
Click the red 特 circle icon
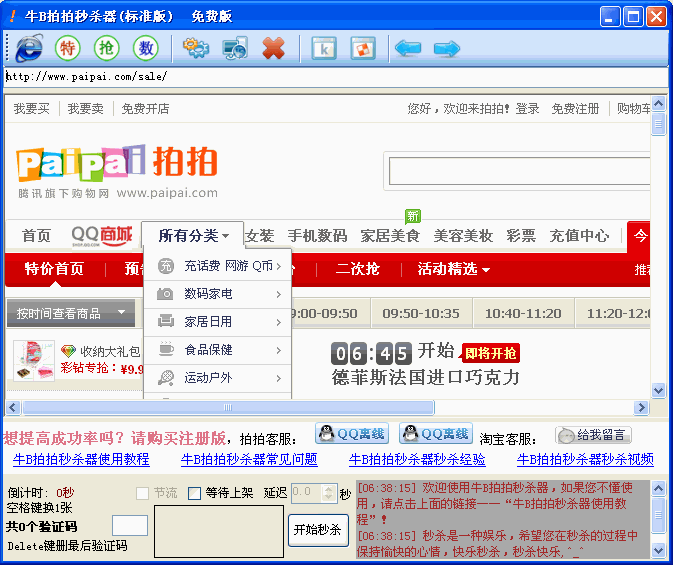click(67, 47)
